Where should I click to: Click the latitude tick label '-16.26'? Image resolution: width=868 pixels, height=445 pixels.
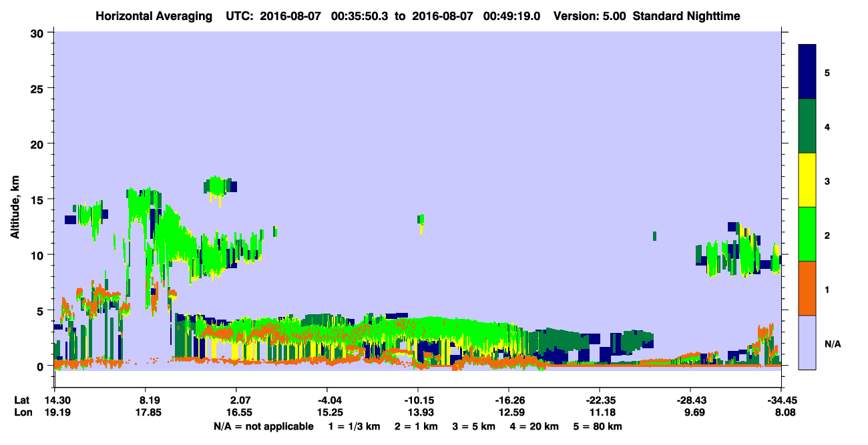[509, 400]
